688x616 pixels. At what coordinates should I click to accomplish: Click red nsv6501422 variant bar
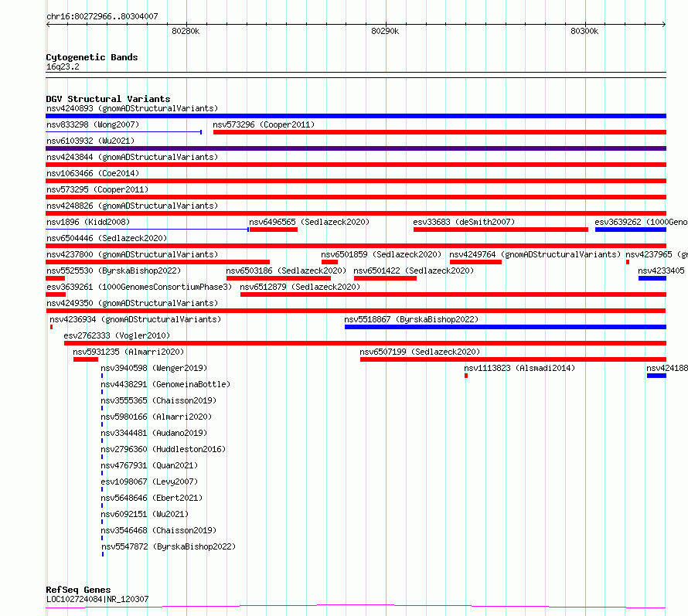(385, 278)
